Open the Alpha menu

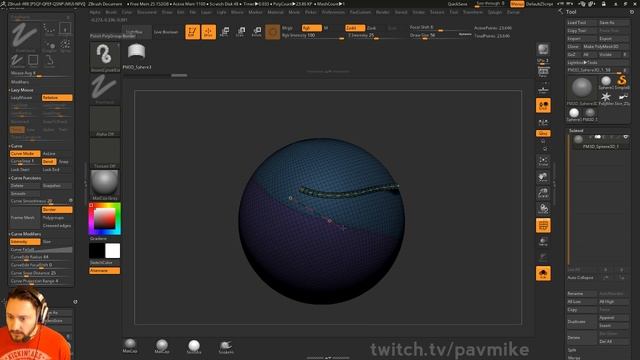(x=95, y=12)
